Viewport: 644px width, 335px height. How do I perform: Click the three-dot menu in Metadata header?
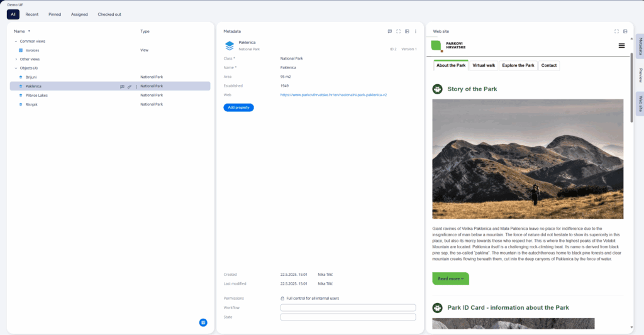[x=416, y=31]
